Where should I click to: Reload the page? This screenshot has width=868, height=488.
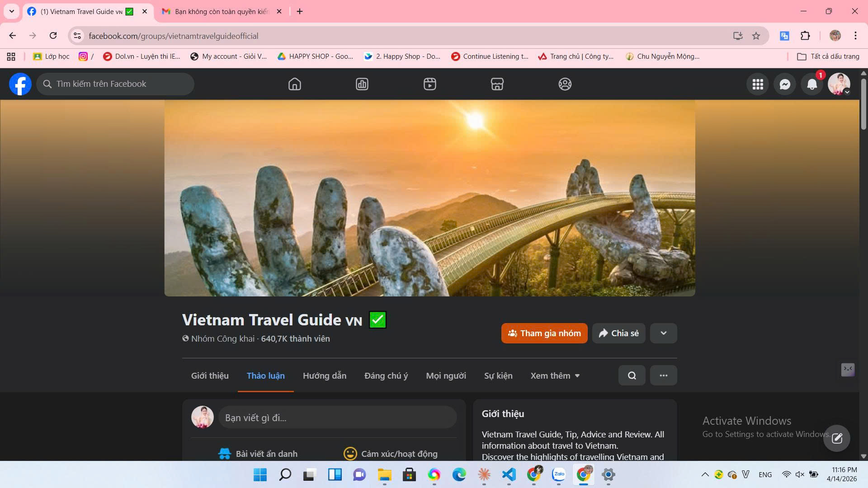pos(53,36)
